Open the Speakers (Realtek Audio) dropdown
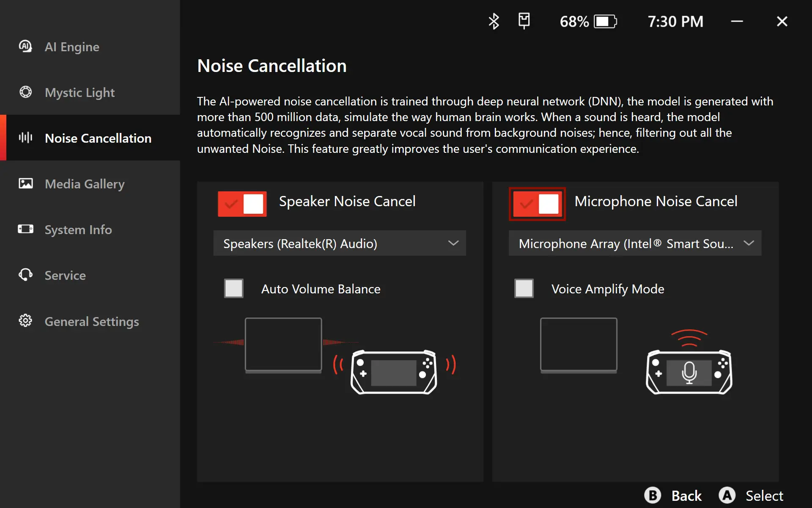The width and height of the screenshot is (812, 508). coord(340,243)
